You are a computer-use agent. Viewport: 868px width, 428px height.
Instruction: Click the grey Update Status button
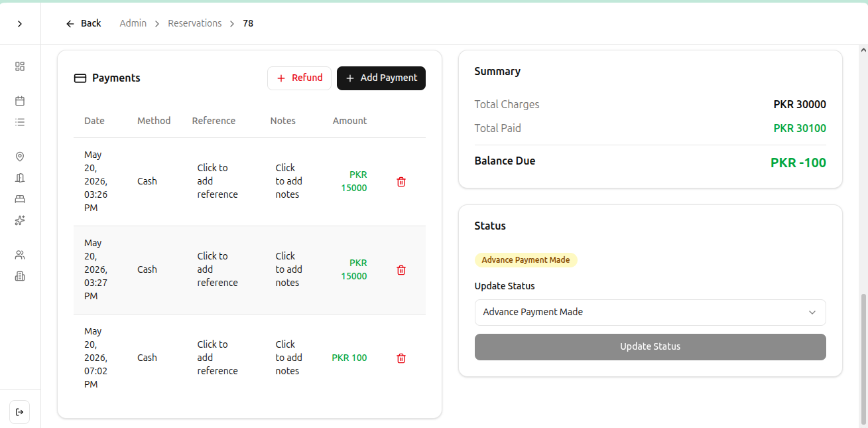click(x=651, y=346)
